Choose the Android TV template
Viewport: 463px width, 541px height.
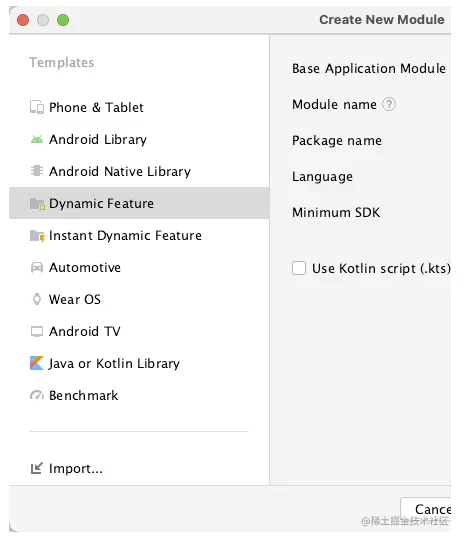click(x=139, y=331)
